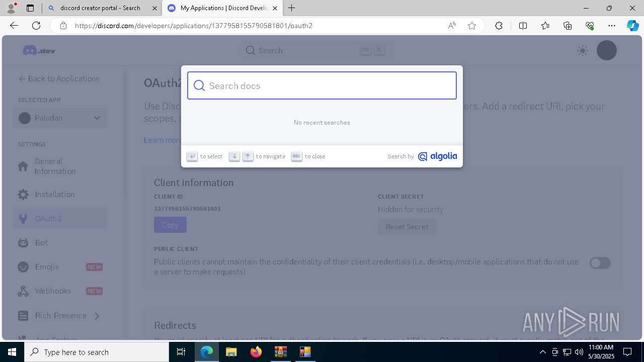Image resolution: width=644 pixels, height=362 pixels.
Task: Open the Collections icon
Action: tap(568, 26)
